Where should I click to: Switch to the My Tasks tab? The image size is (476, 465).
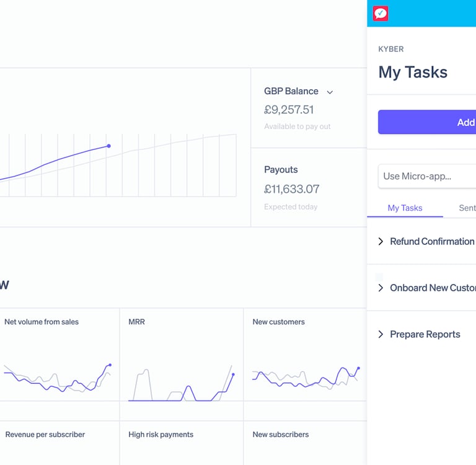tap(405, 208)
